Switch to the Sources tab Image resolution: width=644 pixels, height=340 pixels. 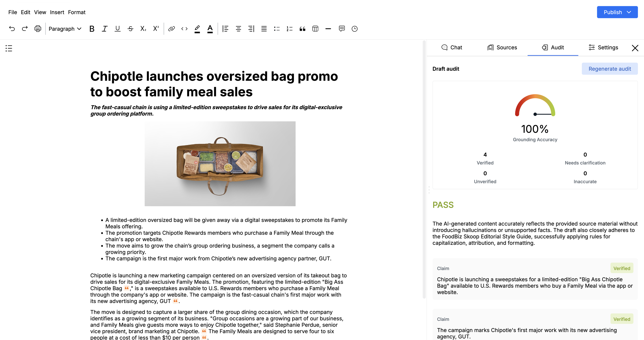(x=502, y=47)
